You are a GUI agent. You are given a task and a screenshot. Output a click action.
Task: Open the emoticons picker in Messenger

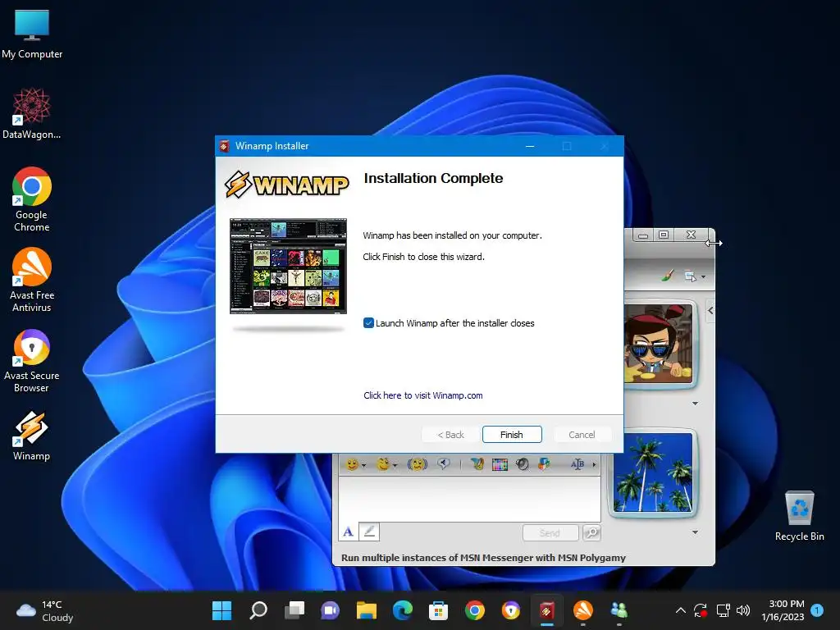(351, 464)
